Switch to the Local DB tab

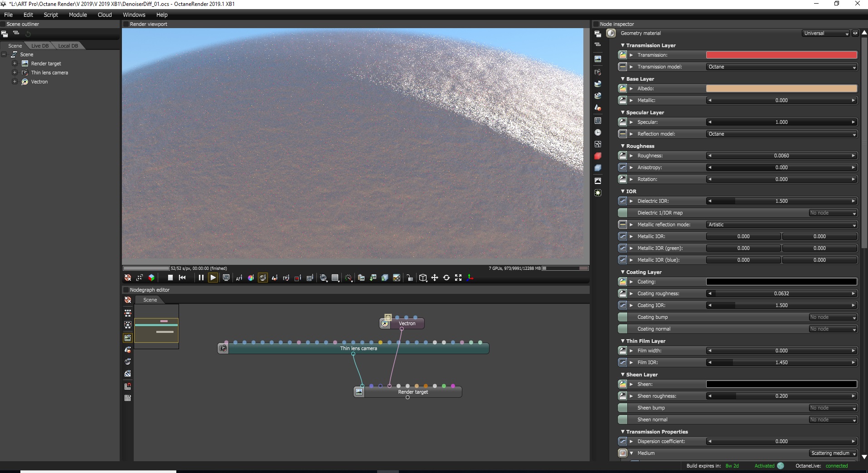68,46
